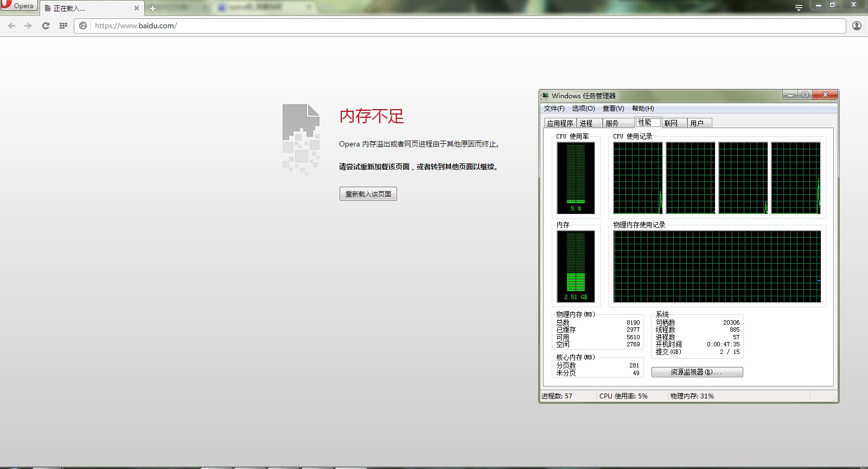The width and height of the screenshot is (868, 469).
Task: Click the "总数" value 8190
Action: click(x=633, y=322)
